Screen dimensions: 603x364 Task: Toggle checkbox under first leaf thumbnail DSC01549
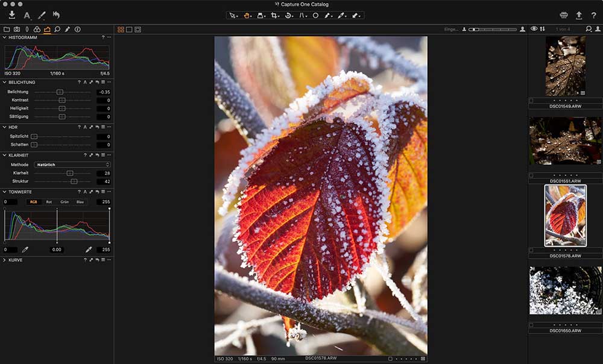[x=531, y=101]
